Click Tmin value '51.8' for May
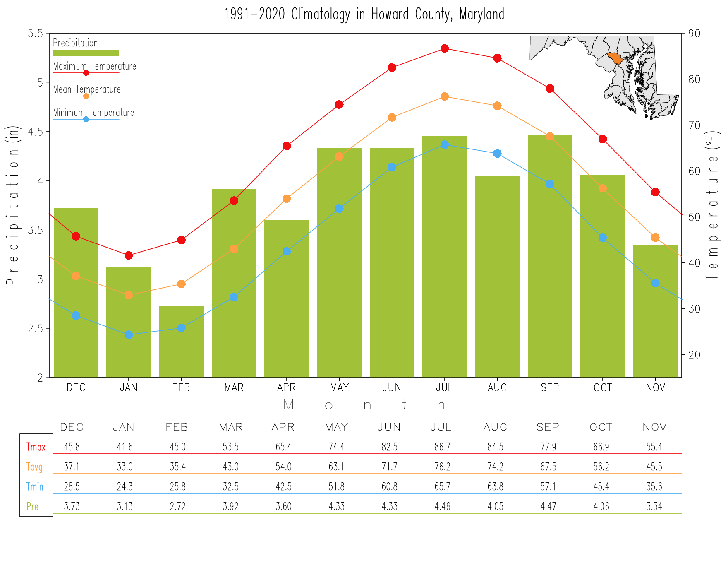Image resolution: width=728 pixels, height=563 pixels. pyautogui.click(x=336, y=487)
